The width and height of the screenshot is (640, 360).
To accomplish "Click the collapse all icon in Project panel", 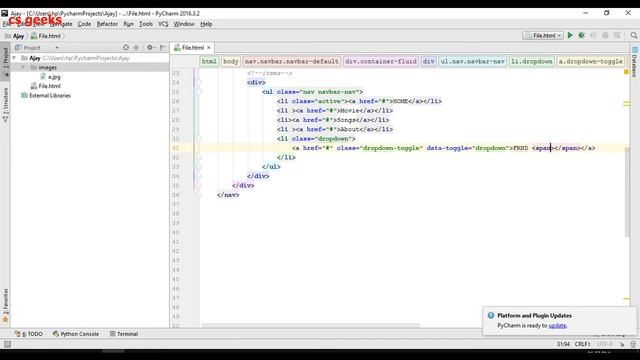I will click(136, 47).
